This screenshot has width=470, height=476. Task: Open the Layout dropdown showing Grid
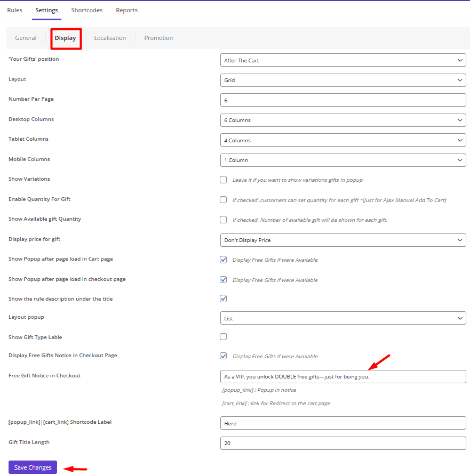[343, 80]
